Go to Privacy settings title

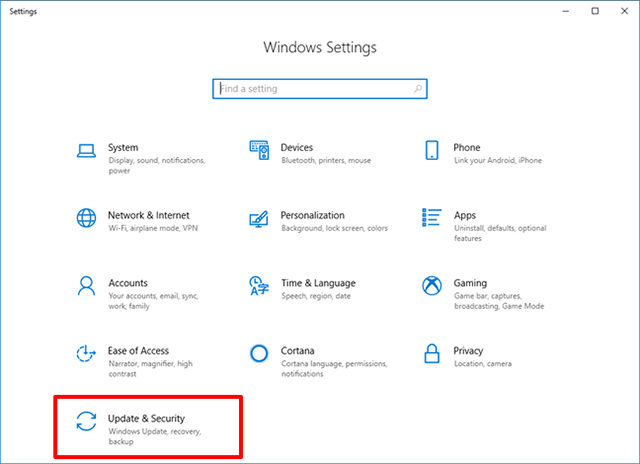468,351
